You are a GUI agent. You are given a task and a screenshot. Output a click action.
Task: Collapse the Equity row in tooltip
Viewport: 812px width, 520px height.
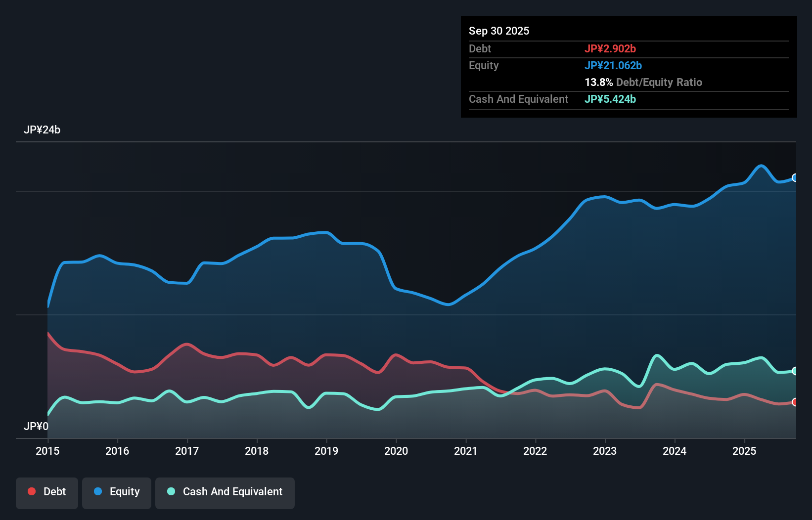(x=484, y=65)
